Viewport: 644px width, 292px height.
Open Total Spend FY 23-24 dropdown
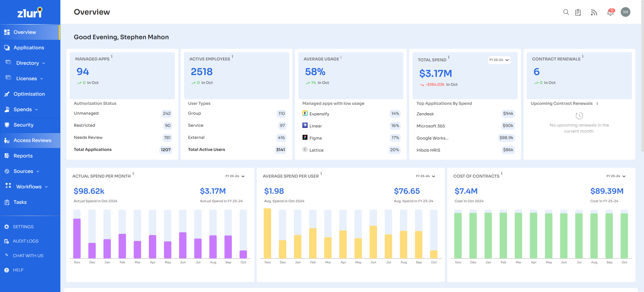click(x=499, y=60)
